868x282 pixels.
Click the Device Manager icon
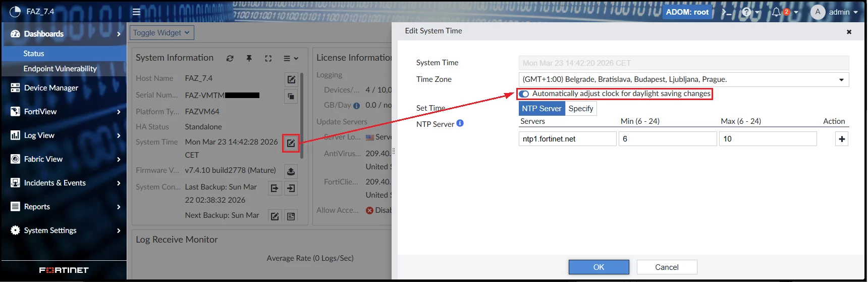pos(15,88)
